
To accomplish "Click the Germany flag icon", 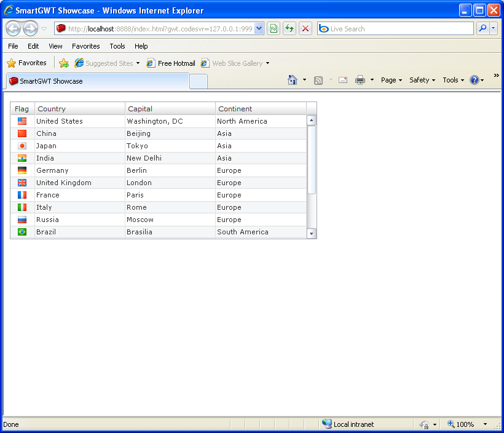I will 22,170.
